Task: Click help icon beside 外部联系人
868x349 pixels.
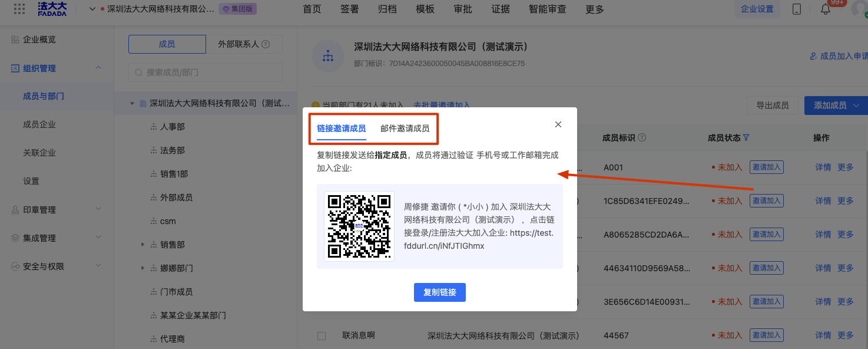Action: pyautogui.click(x=266, y=44)
